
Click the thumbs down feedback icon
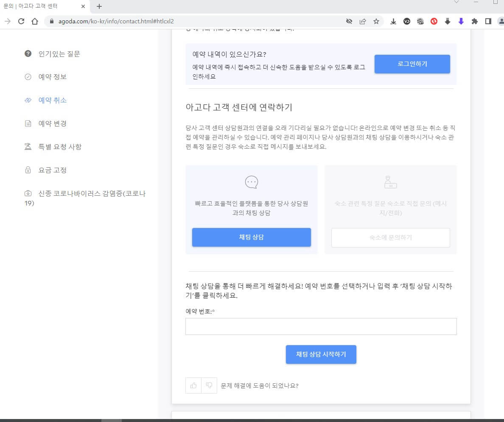pyautogui.click(x=209, y=385)
